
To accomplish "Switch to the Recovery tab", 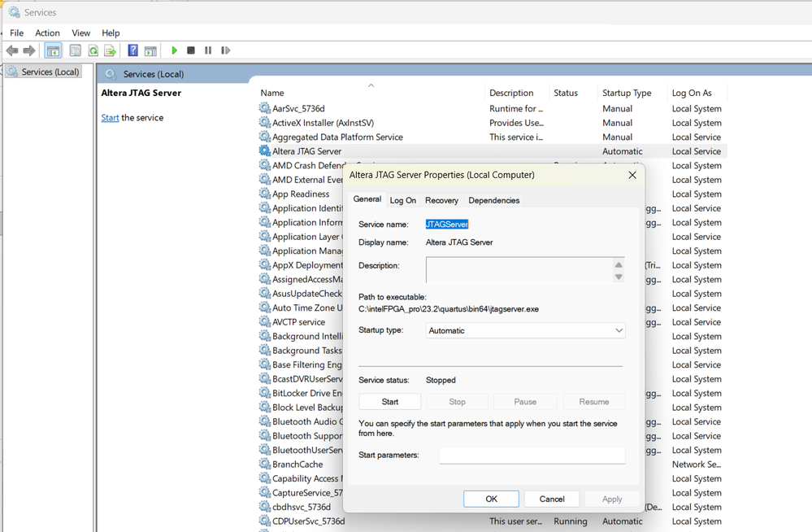I will [441, 200].
